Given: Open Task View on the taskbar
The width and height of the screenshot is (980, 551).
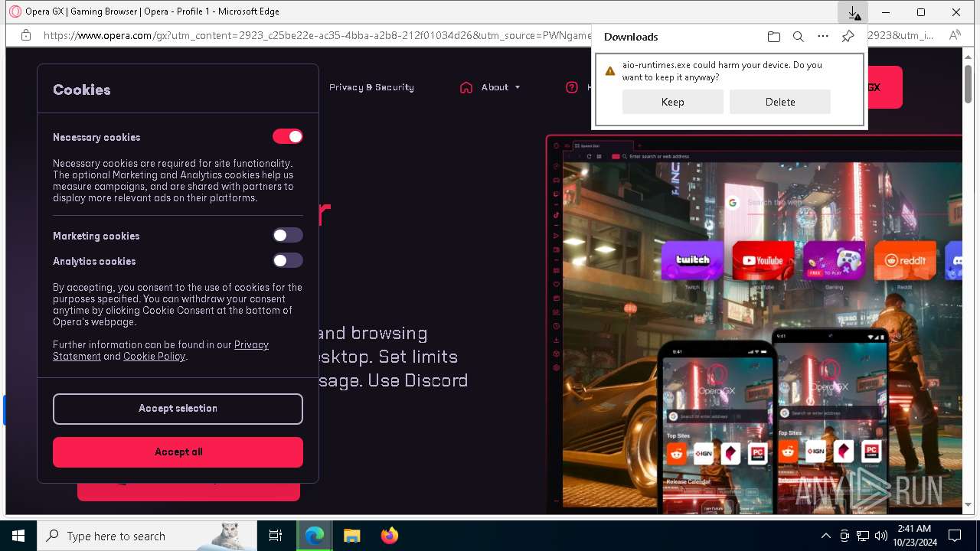Looking at the screenshot, I should point(276,536).
